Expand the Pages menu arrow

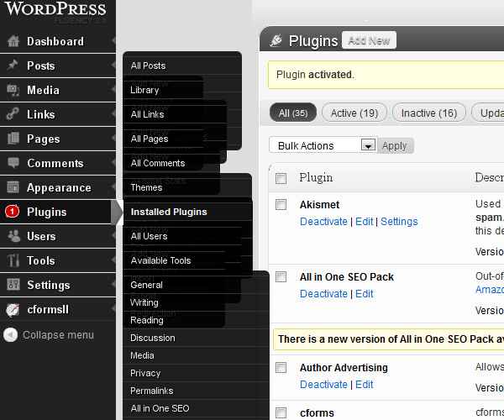point(113,139)
